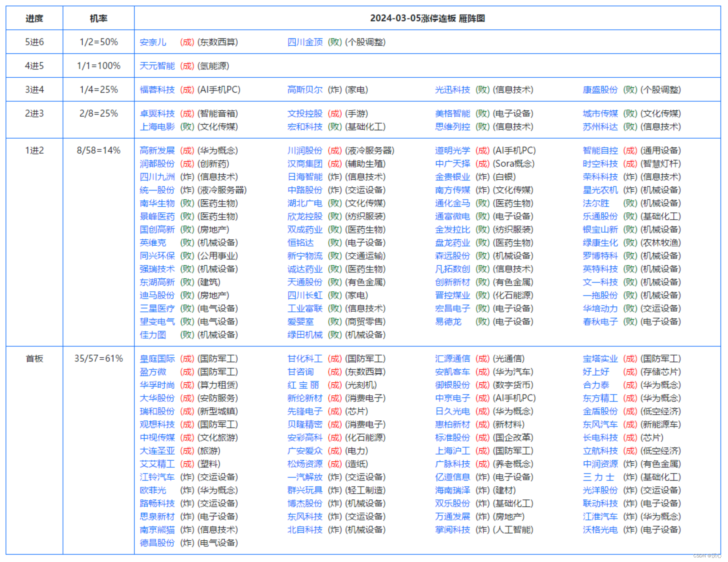The height and width of the screenshot is (562, 728).
Task: Click 福蓉科技 in the 3进4 row
Action: point(157,90)
